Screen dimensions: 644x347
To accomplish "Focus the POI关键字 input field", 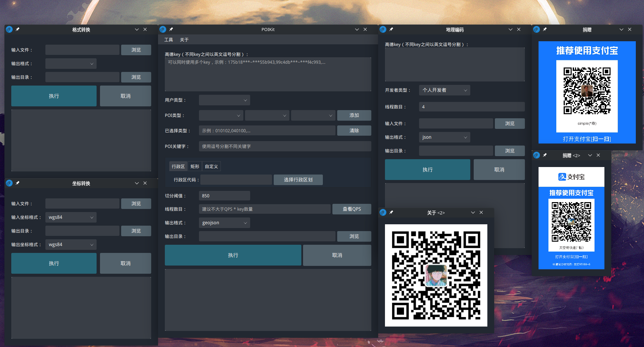I will (x=285, y=146).
